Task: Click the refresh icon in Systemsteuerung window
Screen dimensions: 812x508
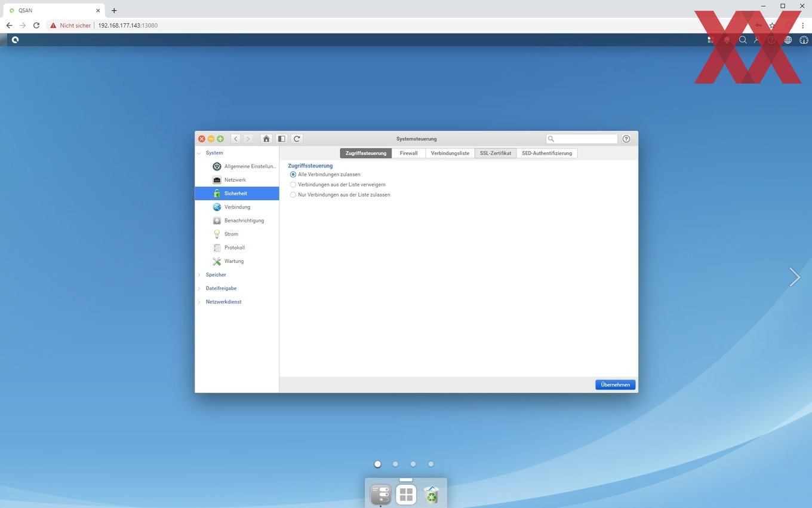Action: coord(297,139)
